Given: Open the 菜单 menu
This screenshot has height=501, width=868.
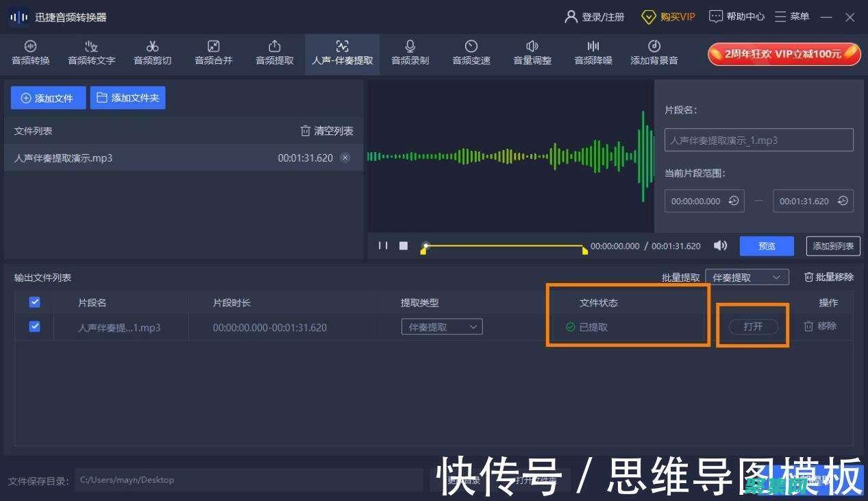Looking at the screenshot, I should click(x=791, y=16).
